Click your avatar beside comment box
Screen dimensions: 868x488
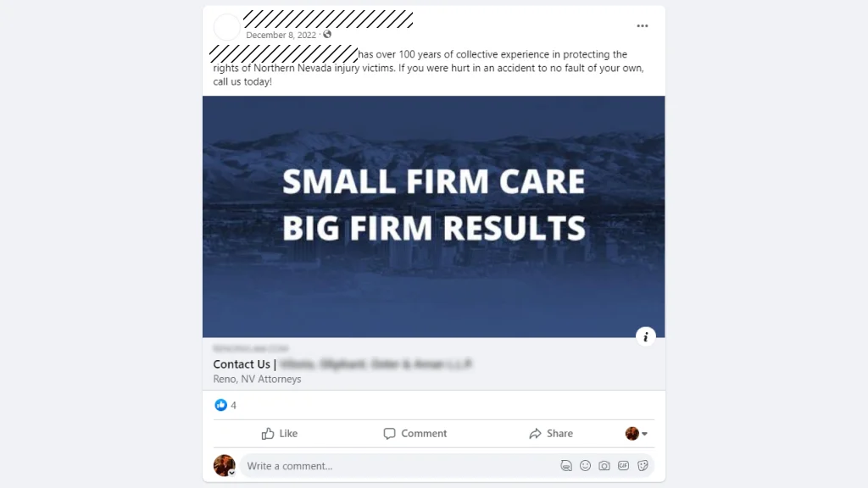pos(224,465)
